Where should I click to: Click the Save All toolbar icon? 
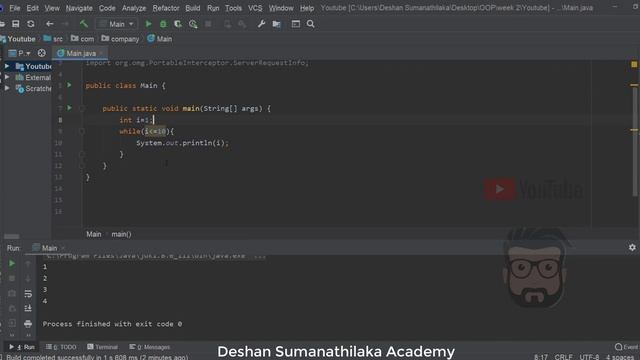(16, 24)
